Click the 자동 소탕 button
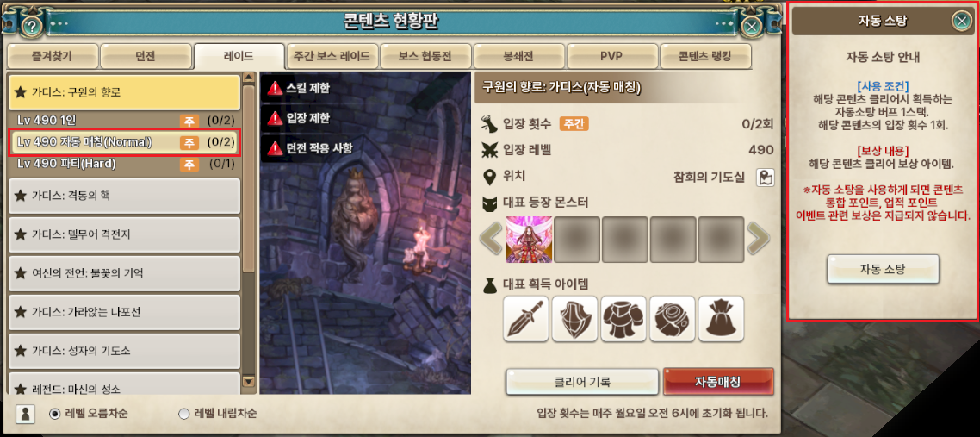 point(884,270)
